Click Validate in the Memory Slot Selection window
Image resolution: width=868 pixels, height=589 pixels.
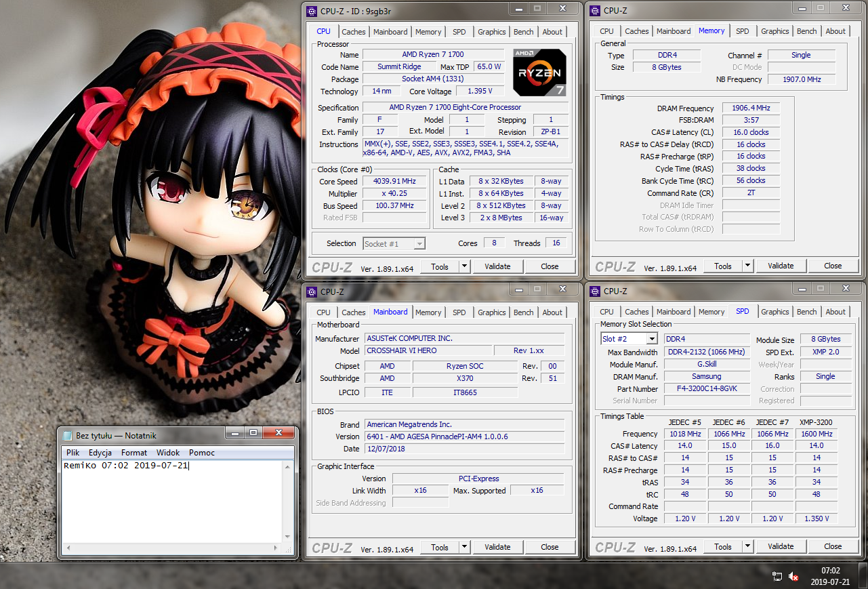tap(781, 546)
